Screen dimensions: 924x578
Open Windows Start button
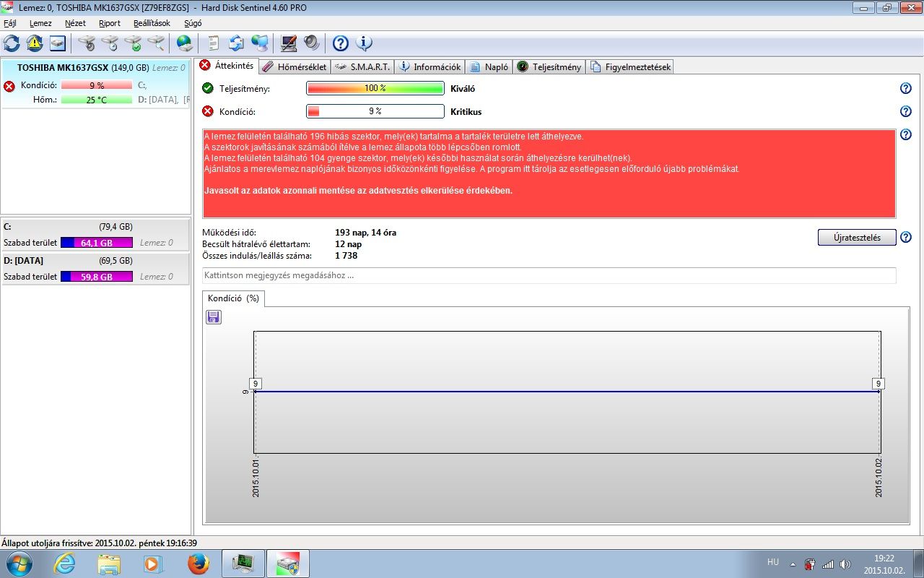(x=19, y=563)
